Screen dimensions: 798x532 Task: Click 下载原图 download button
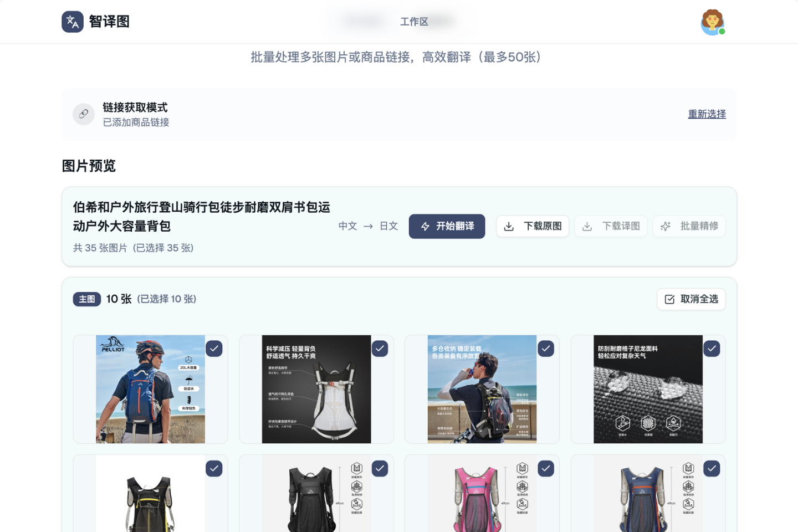(533, 226)
